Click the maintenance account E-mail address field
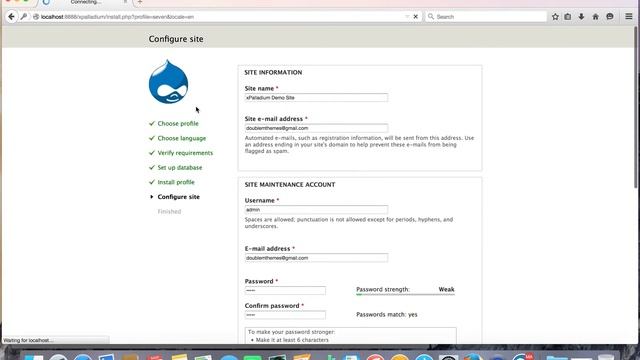The image size is (640, 360). (316, 258)
